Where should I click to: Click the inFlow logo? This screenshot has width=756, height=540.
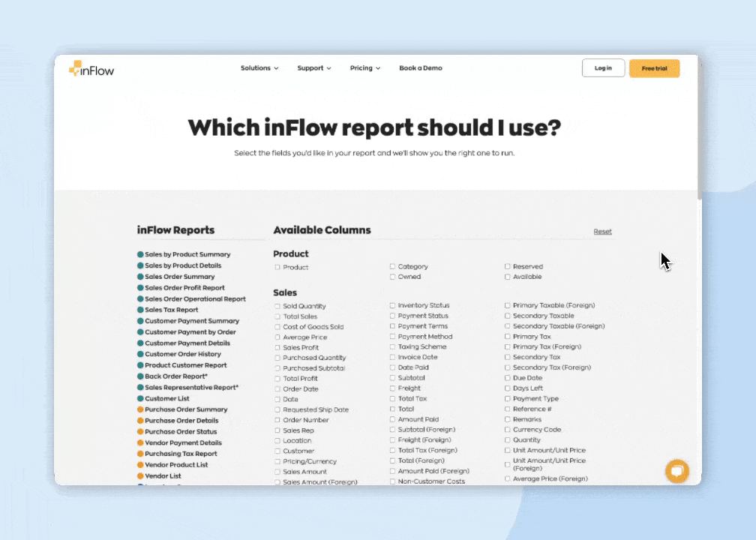pyautogui.click(x=91, y=68)
